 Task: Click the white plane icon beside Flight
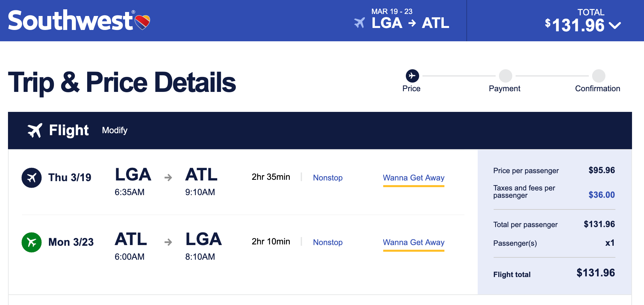pyautogui.click(x=35, y=130)
